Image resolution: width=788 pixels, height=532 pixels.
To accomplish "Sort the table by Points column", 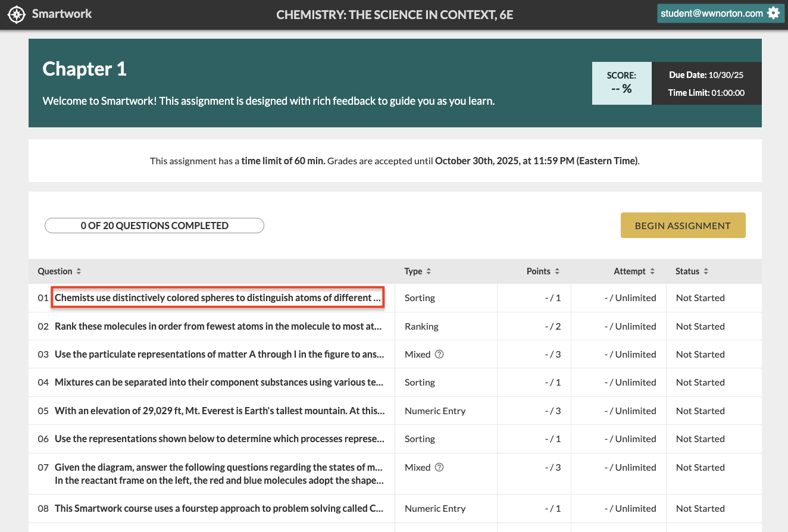I will coord(543,271).
